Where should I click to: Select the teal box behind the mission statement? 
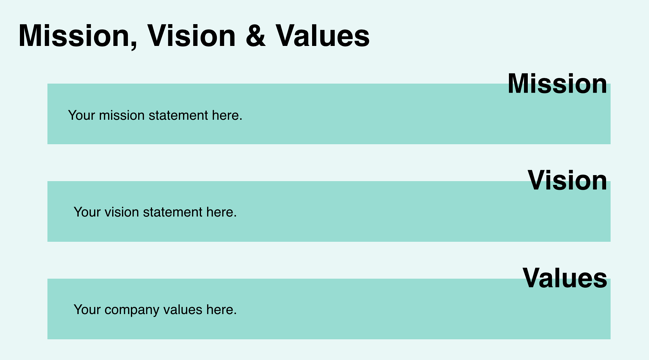pyautogui.click(x=329, y=114)
